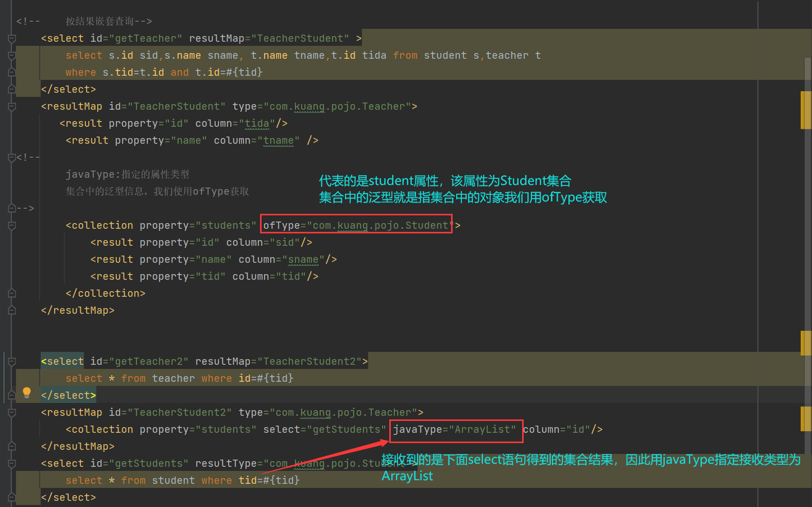Click the comment header beginning '<!--' at top
Viewport: 812px width, 507px height.
click(x=84, y=22)
